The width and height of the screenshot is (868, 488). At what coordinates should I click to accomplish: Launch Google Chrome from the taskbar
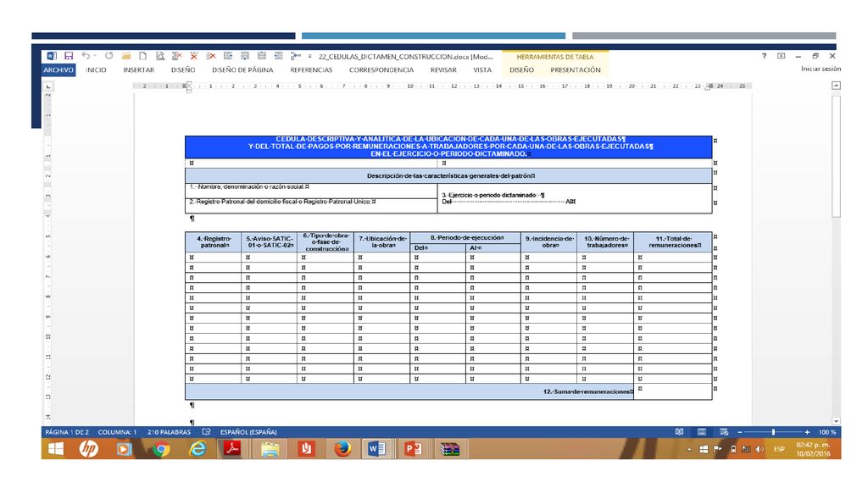coord(161,449)
